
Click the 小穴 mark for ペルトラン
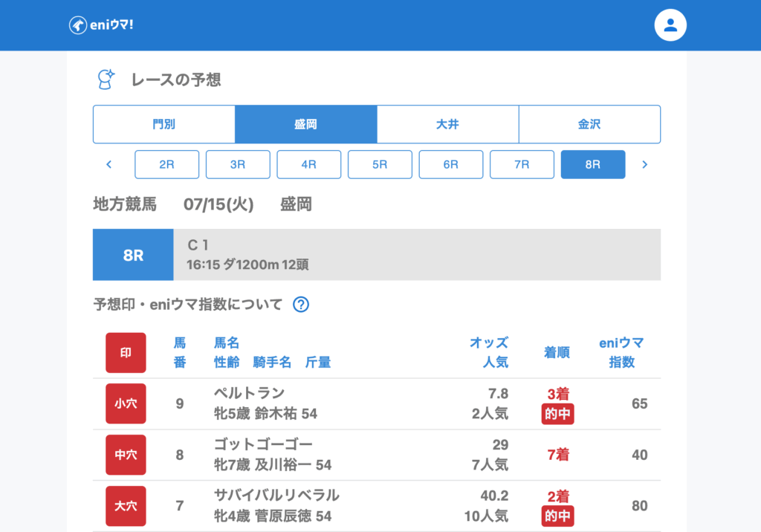point(126,403)
